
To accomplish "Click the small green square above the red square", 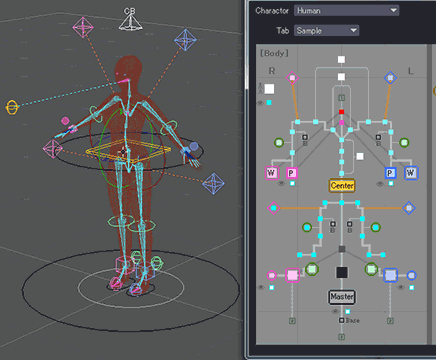I will tap(341, 98).
